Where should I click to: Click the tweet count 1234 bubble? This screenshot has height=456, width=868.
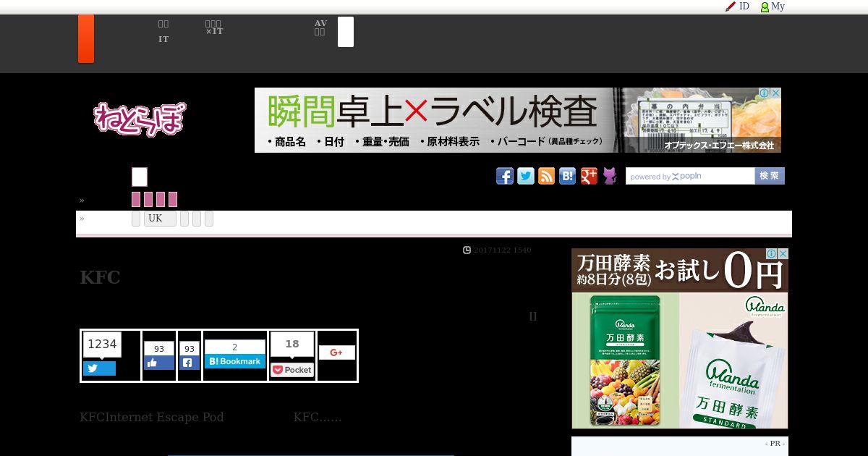(101, 345)
